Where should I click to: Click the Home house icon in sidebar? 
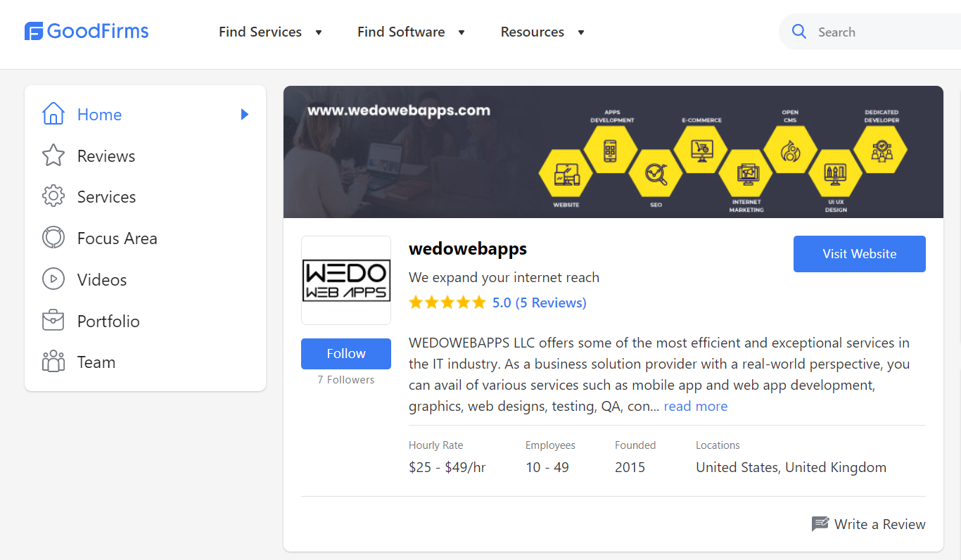pyautogui.click(x=53, y=114)
